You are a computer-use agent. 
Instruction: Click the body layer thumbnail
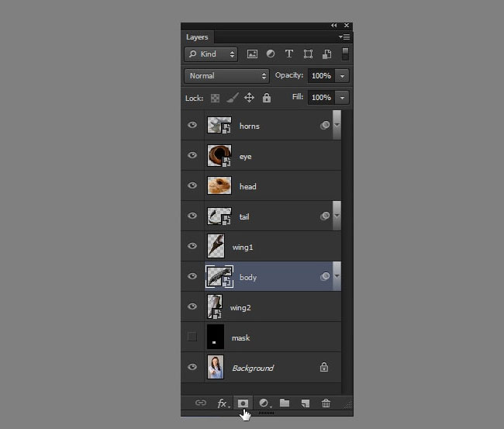point(219,276)
